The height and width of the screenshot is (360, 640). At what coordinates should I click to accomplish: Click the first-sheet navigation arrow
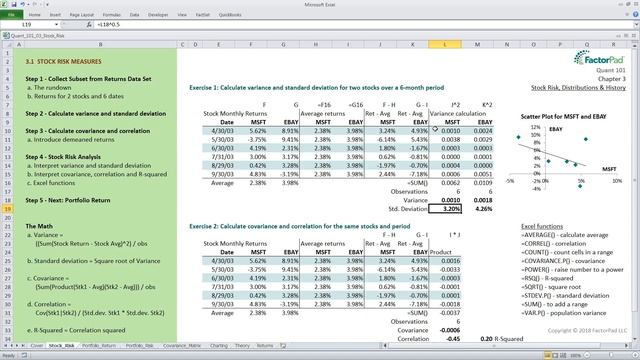(x=5, y=346)
